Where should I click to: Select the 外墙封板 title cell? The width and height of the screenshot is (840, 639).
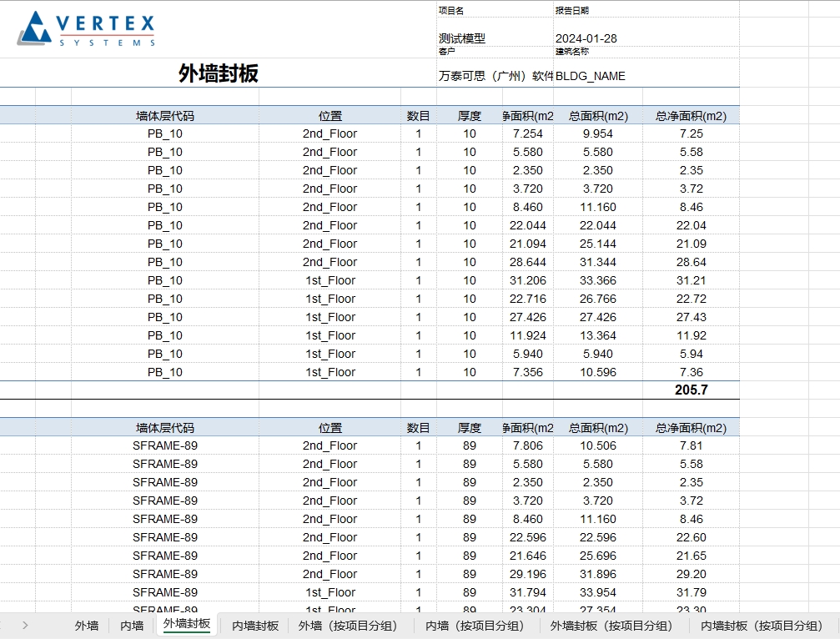[x=218, y=73]
